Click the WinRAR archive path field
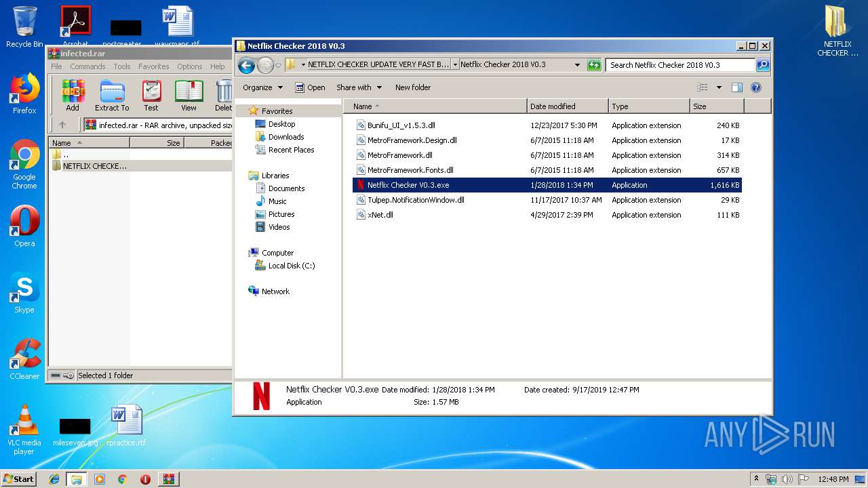This screenshot has height=488, width=868. [x=158, y=125]
